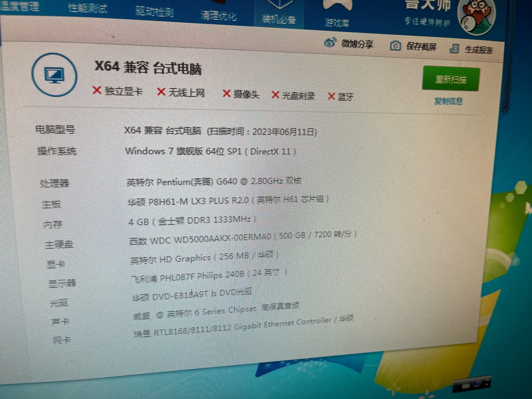532x399 pixels.
Task: Click the 主硬盘 row label
Action: click(x=59, y=245)
